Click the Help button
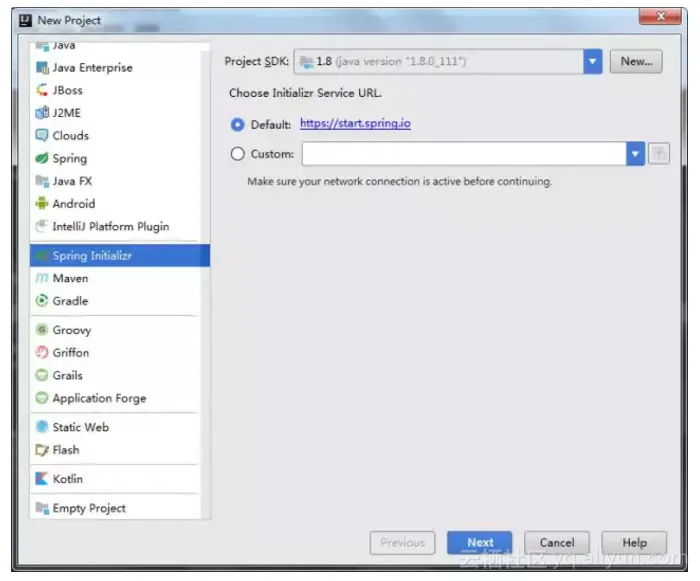 634,543
